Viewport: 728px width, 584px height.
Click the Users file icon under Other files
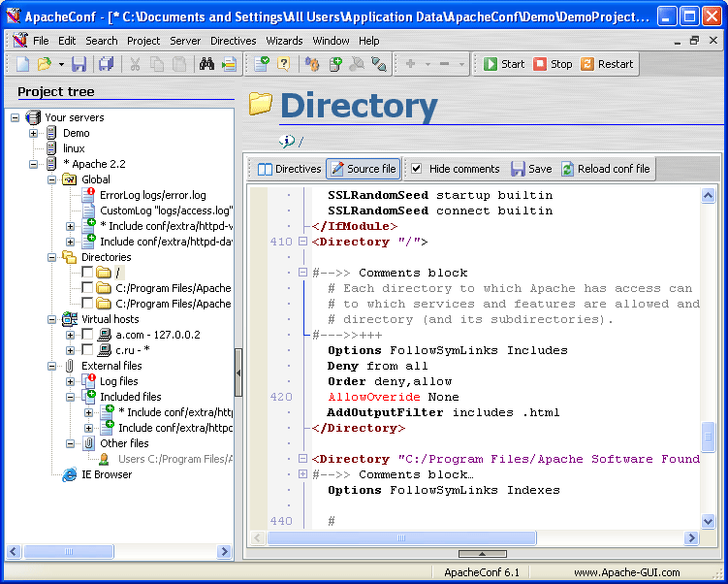point(104,459)
